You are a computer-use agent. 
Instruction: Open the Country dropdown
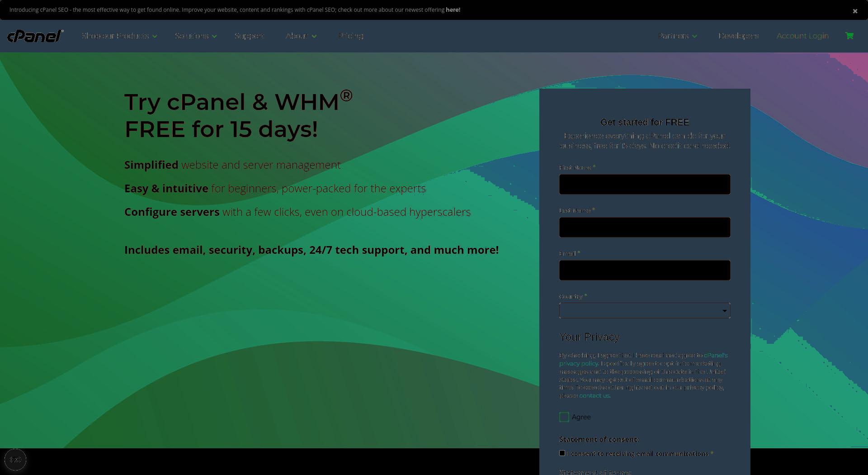645,311
